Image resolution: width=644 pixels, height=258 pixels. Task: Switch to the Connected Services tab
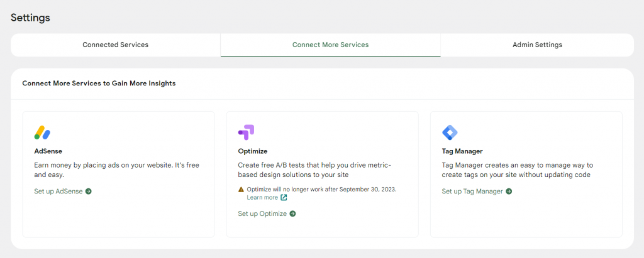(116, 45)
